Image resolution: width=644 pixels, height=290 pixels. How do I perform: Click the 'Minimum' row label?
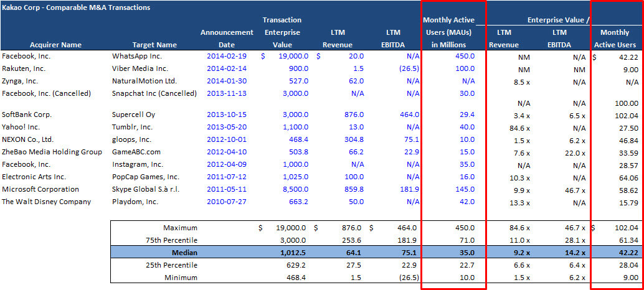(180, 278)
